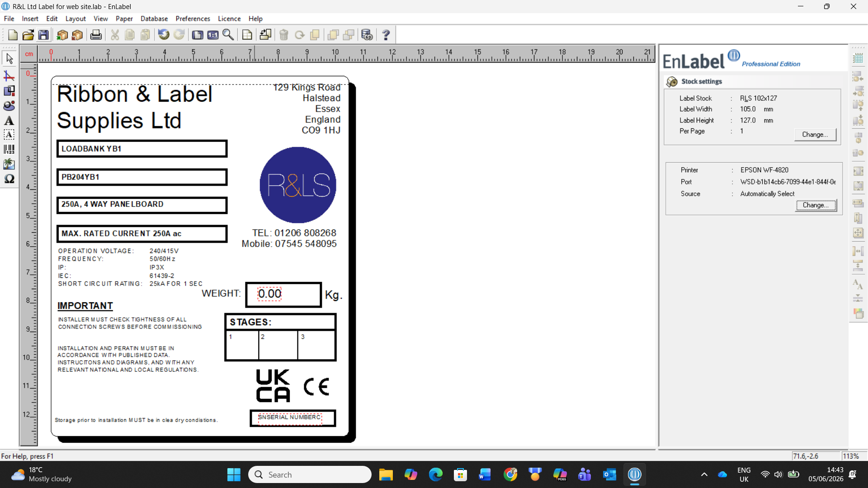Click the taskbar Search box
The image size is (868, 488).
(x=310, y=475)
